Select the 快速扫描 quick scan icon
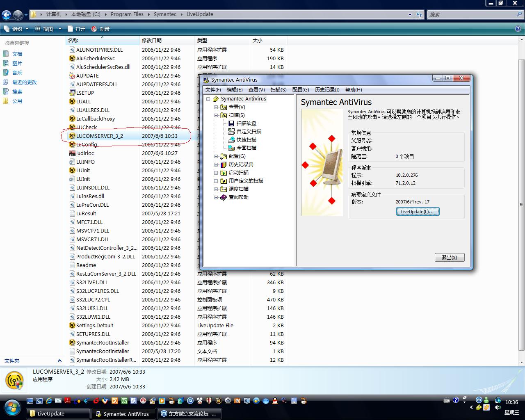Viewport: 525px width, 420px height. click(x=231, y=139)
